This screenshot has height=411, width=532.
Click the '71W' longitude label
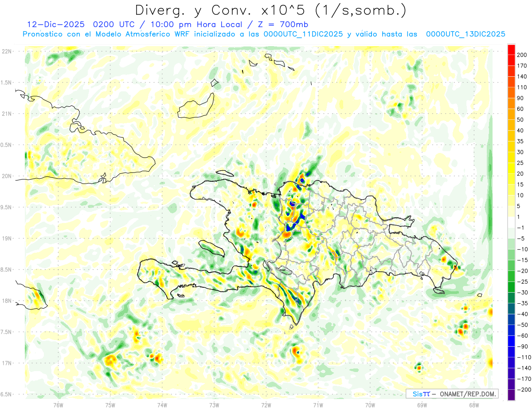pos(318,405)
